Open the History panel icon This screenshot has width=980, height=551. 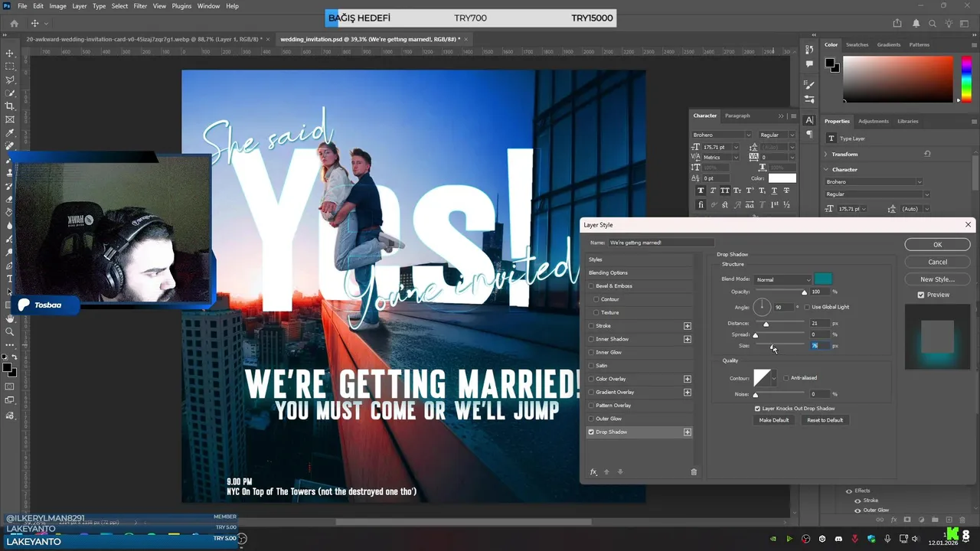coord(809,50)
